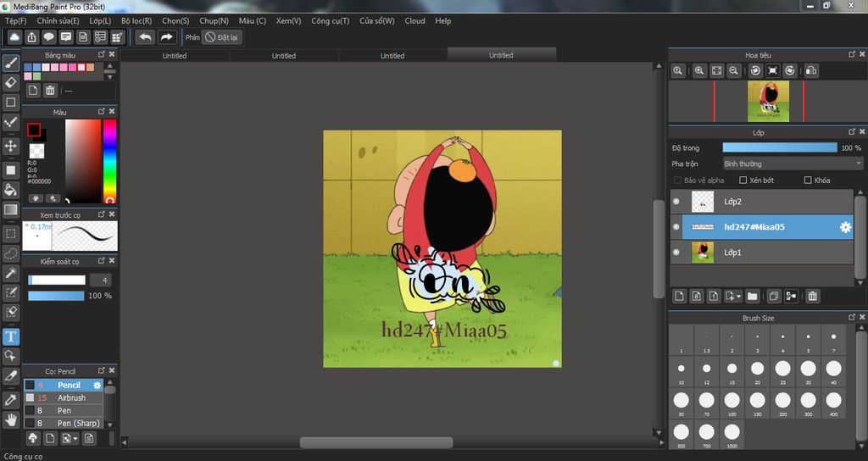The image size is (868, 461).
Task: Open the Công cụ(T) menu
Action: pos(331,21)
